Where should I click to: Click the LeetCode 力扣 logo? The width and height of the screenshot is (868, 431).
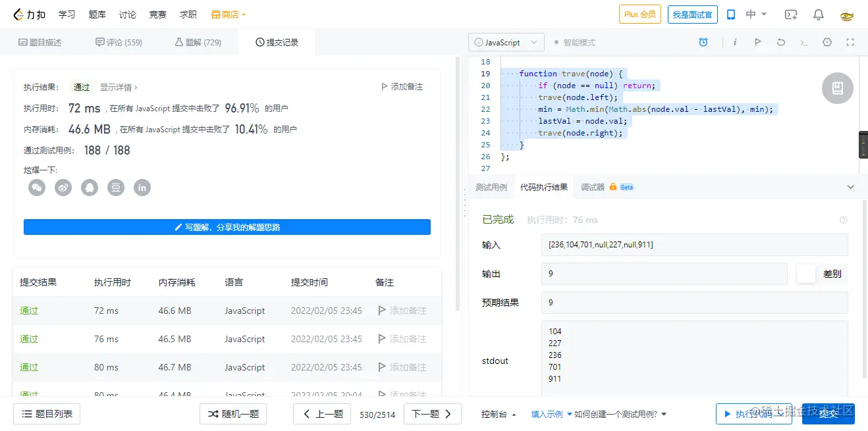(30, 14)
